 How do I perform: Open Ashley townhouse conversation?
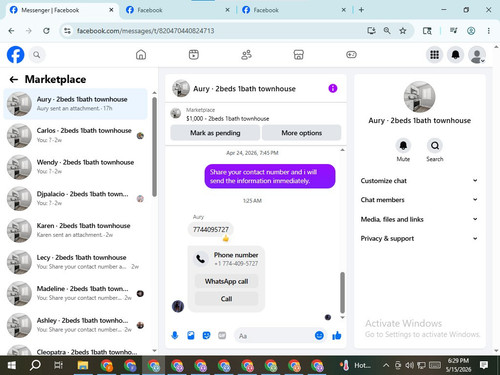click(75, 325)
